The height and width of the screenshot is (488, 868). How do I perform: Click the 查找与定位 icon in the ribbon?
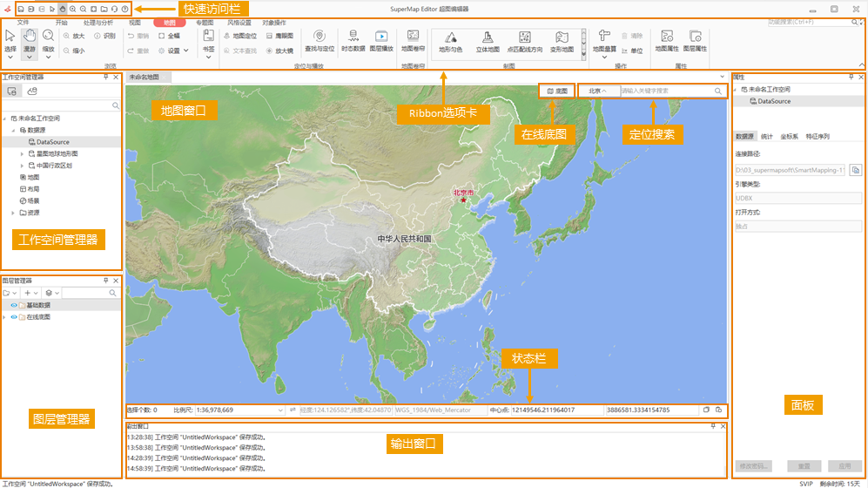[x=320, y=37]
